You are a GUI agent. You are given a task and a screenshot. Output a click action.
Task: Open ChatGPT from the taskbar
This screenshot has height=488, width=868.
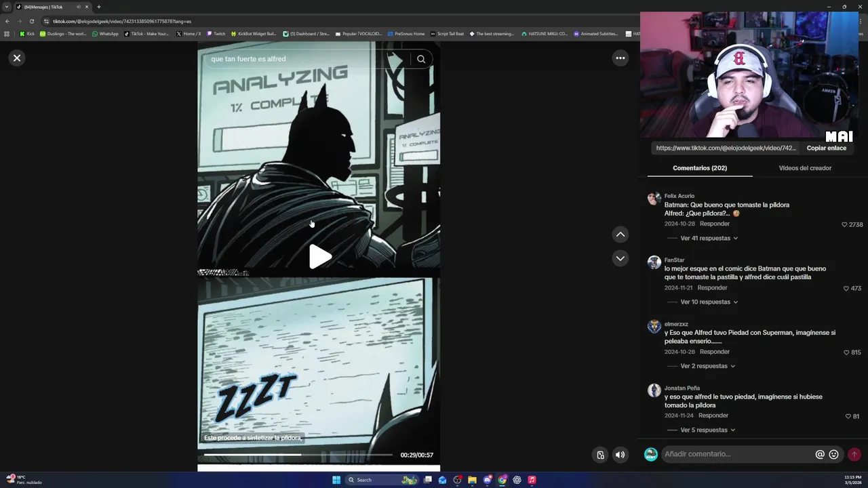click(x=517, y=480)
